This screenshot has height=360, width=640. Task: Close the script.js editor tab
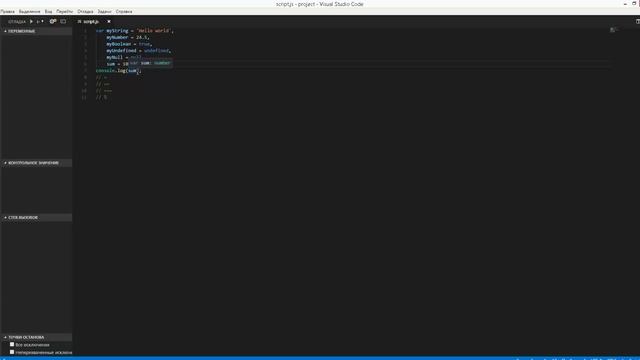tap(109, 22)
